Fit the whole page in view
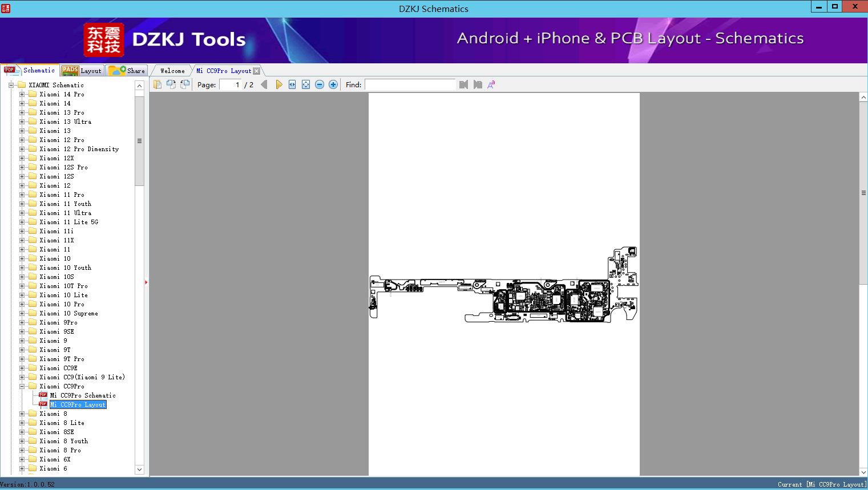 [x=306, y=84]
